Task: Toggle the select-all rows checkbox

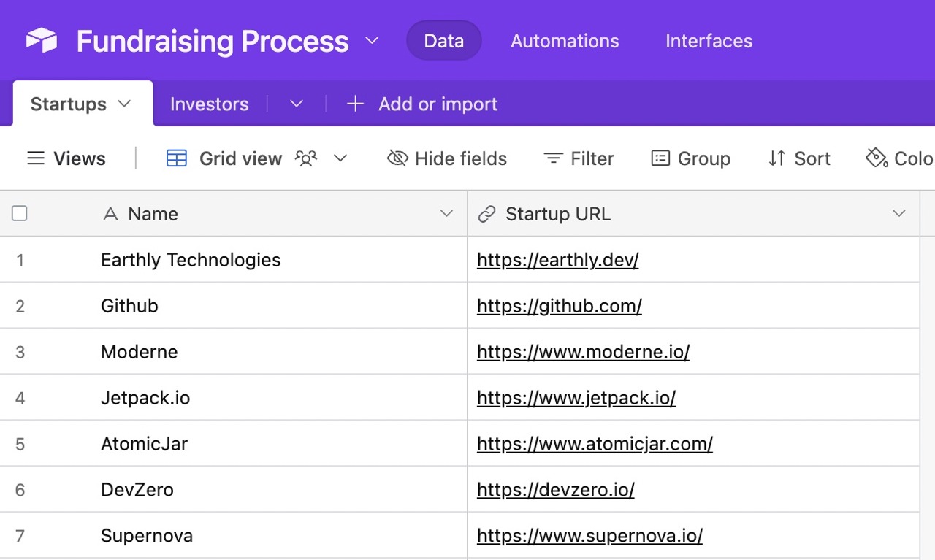Action: (x=20, y=213)
